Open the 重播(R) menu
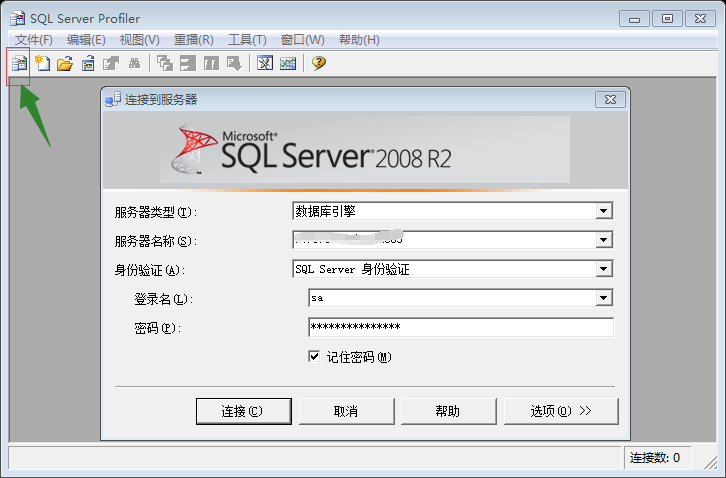Image resolution: width=726 pixels, height=478 pixels. tap(194, 40)
